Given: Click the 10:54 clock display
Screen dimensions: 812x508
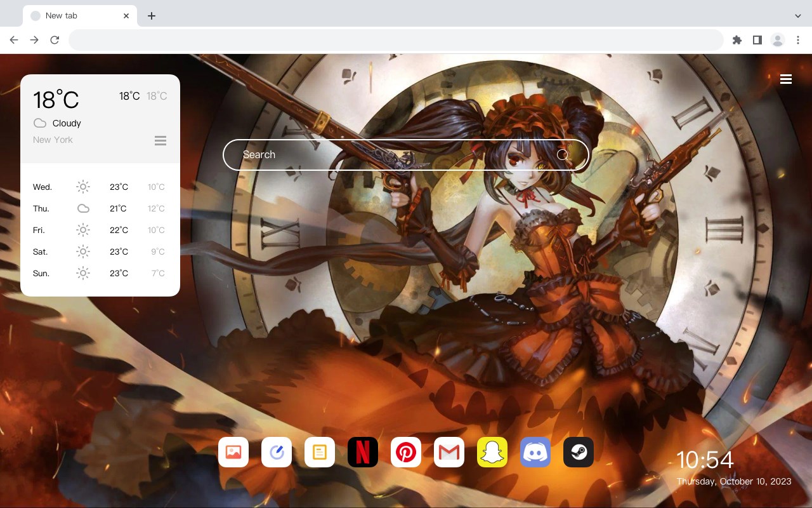Looking at the screenshot, I should (x=705, y=460).
